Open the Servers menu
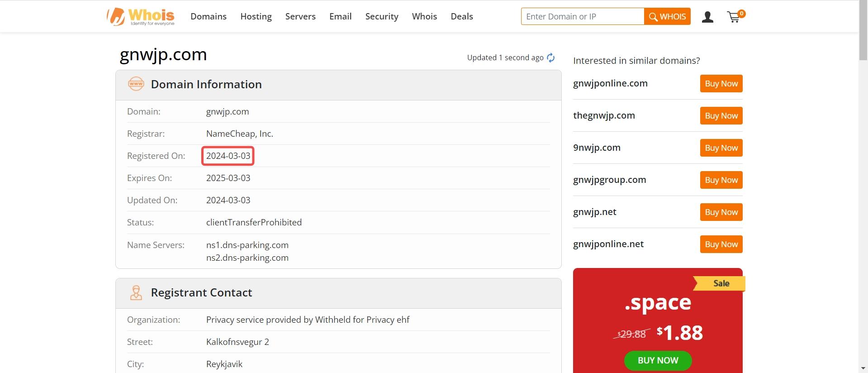This screenshot has width=868, height=373. tap(300, 16)
